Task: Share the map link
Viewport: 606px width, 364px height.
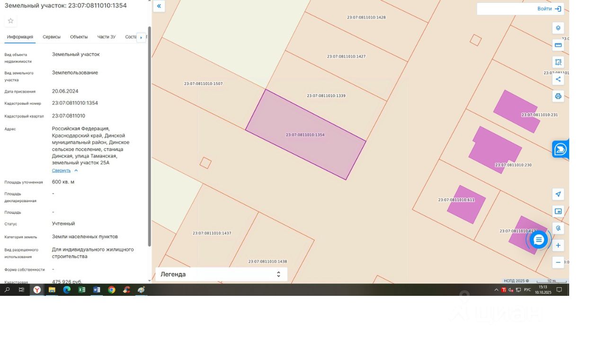Action: click(x=558, y=79)
